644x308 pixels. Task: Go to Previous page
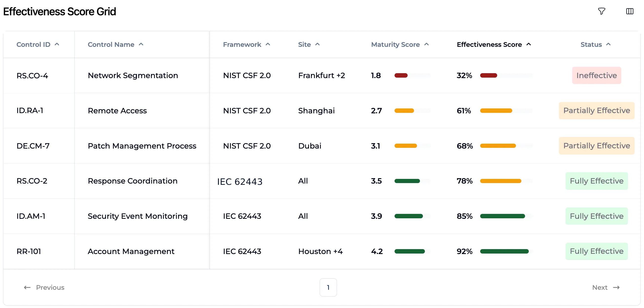(44, 287)
